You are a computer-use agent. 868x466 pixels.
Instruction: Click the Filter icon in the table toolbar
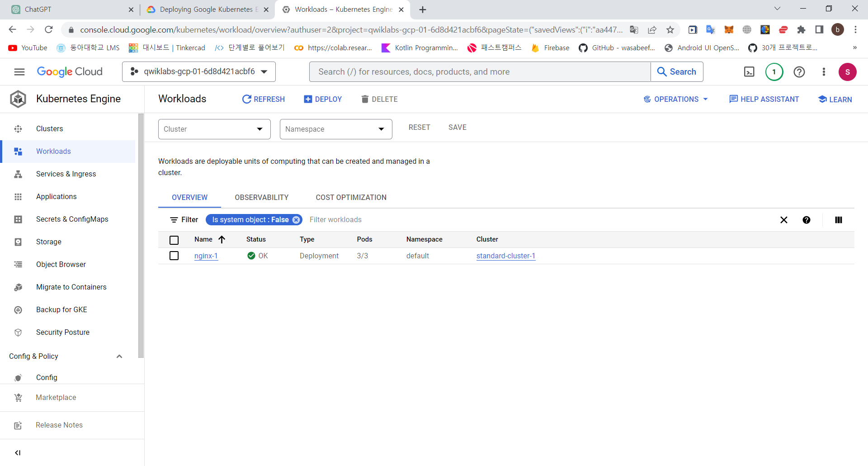174,220
